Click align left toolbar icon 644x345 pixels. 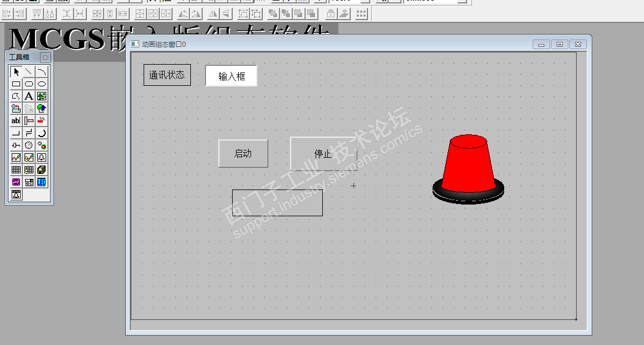tap(7, 14)
